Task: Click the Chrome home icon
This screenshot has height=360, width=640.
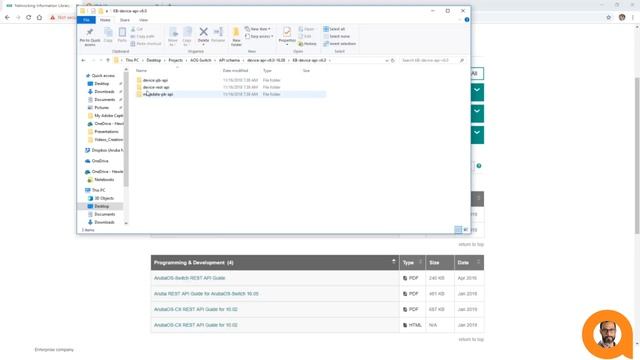Action: click(x=39, y=18)
